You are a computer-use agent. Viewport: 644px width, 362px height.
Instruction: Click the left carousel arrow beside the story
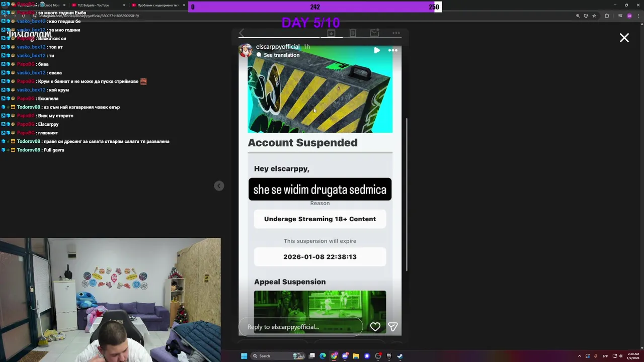click(219, 186)
